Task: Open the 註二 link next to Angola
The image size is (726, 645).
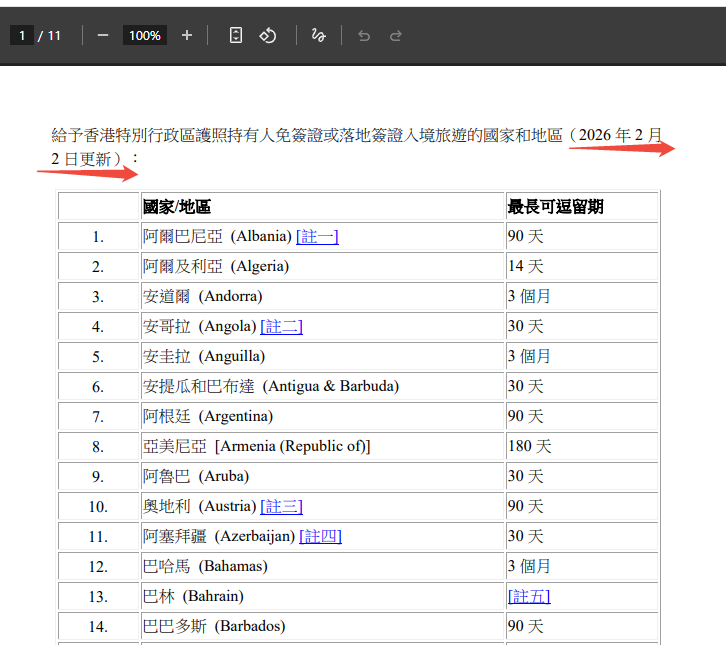Action: pyautogui.click(x=281, y=326)
